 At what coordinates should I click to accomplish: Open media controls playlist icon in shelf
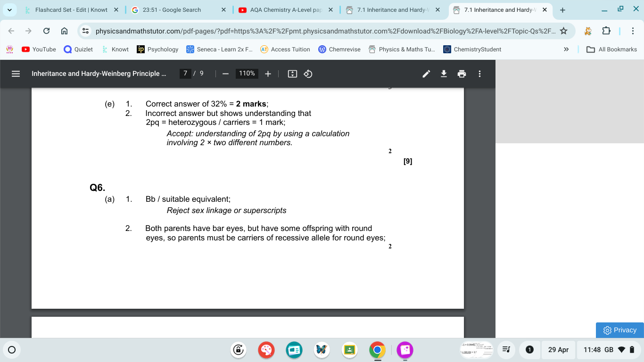(x=506, y=350)
